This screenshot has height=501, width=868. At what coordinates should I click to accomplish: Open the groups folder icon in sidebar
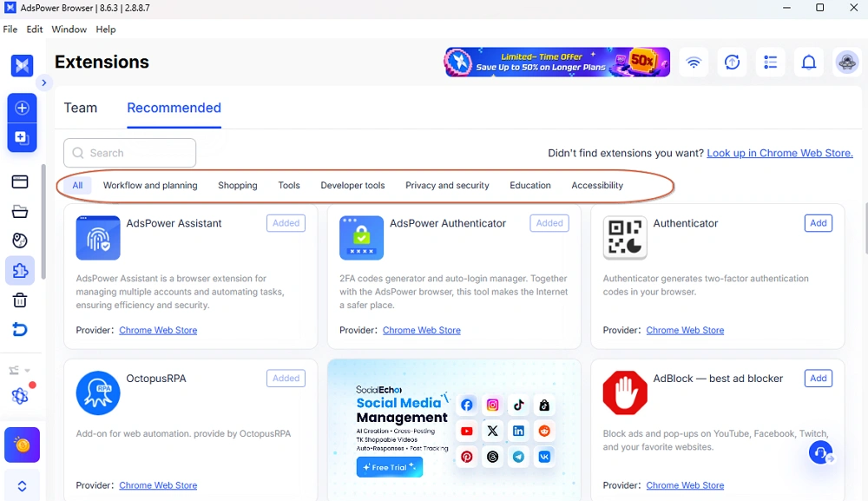20,212
